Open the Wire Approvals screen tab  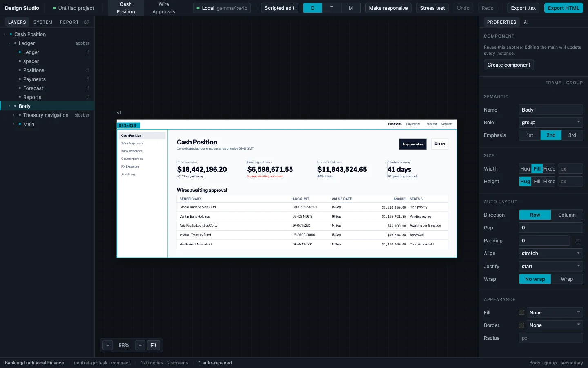164,8
